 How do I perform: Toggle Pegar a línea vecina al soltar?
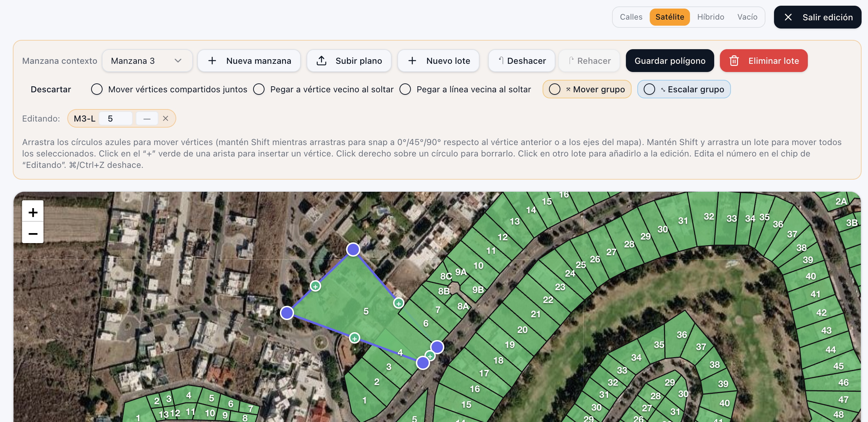[x=405, y=89]
